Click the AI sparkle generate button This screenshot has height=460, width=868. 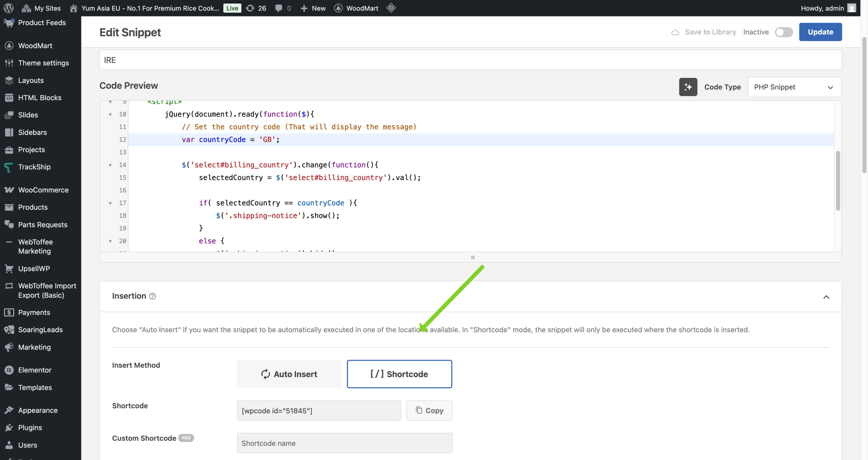[x=688, y=87]
